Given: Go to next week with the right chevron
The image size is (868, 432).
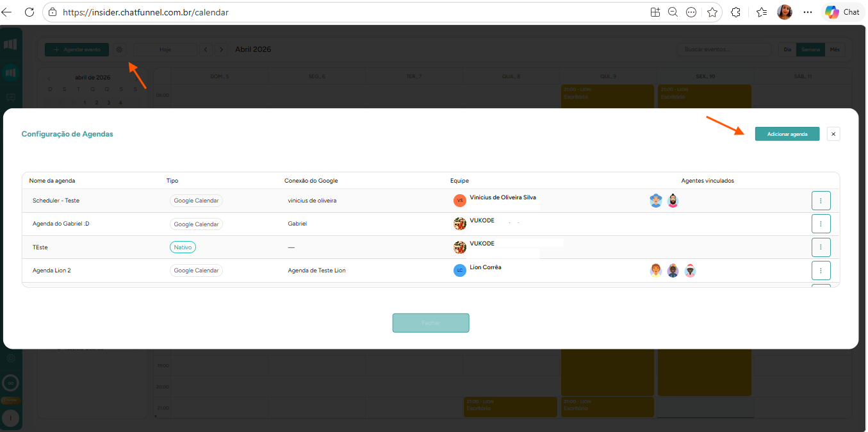Looking at the screenshot, I should (x=221, y=49).
